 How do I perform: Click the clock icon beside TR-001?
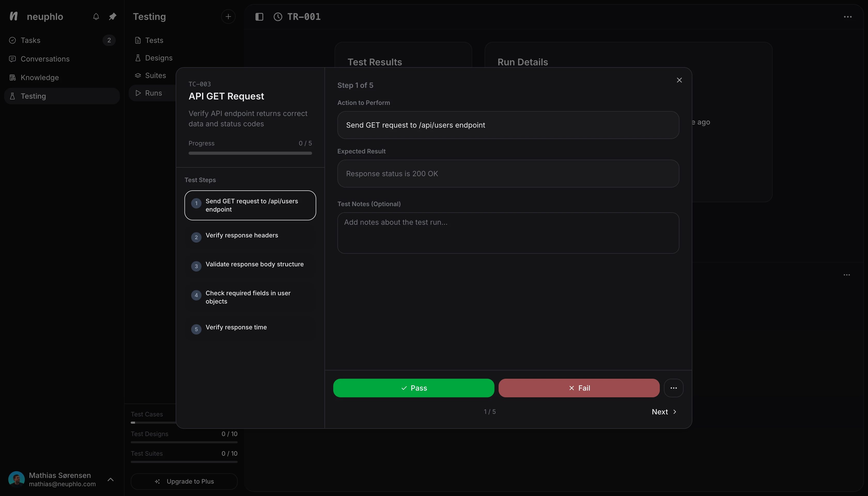[x=278, y=17]
